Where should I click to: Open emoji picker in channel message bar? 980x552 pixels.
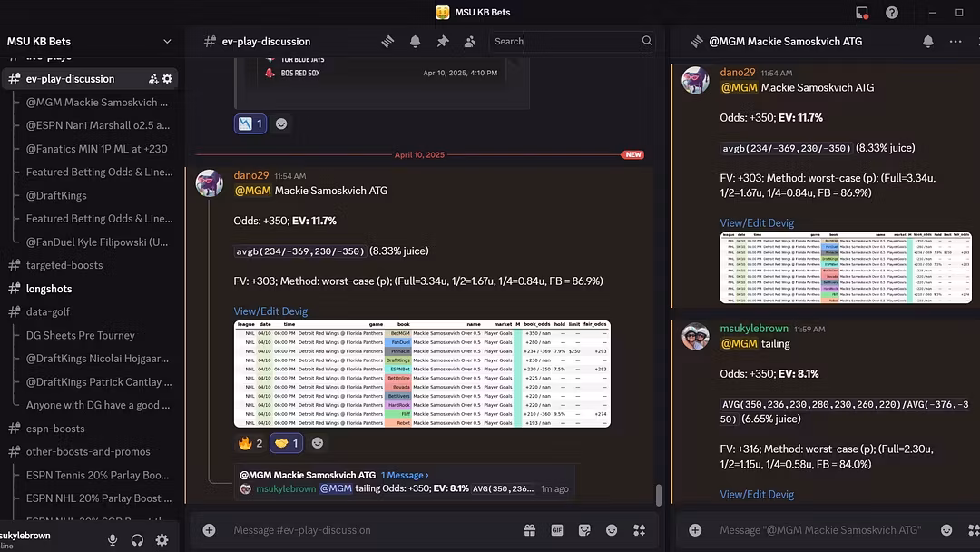612,530
